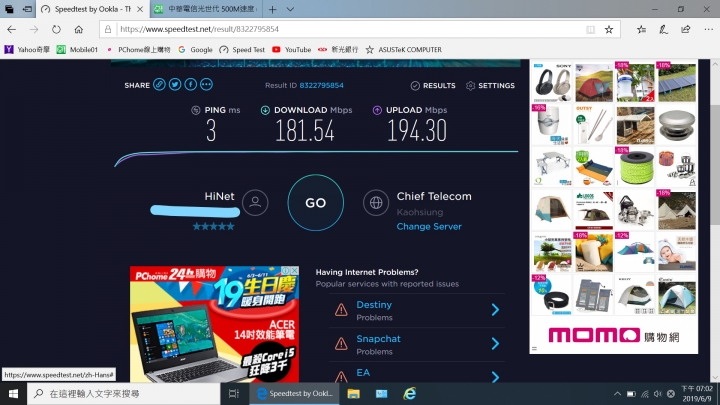
Task: Launch Internet Explorer from taskbar
Action: coord(410,394)
